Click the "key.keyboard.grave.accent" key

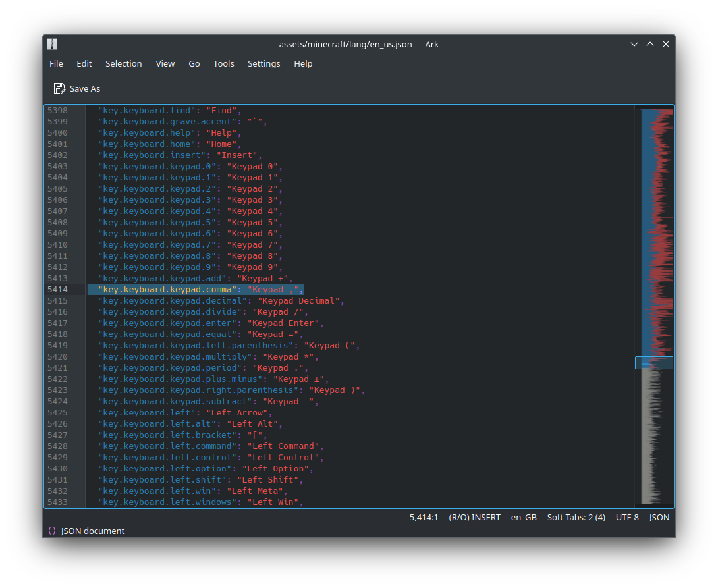167,121
